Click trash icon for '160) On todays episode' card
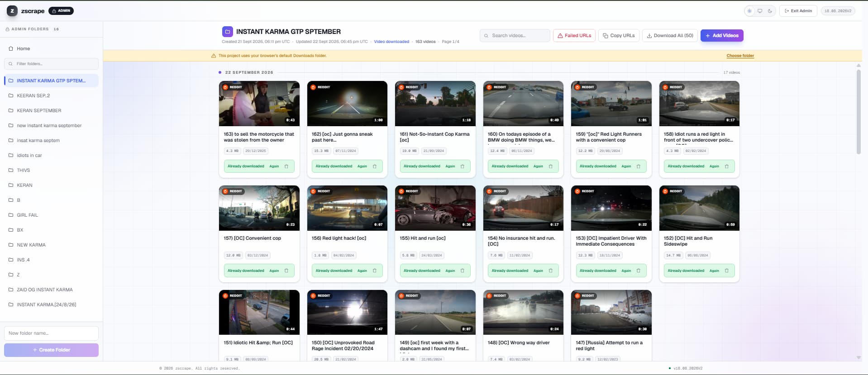The height and width of the screenshot is (375, 868). tap(551, 166)
